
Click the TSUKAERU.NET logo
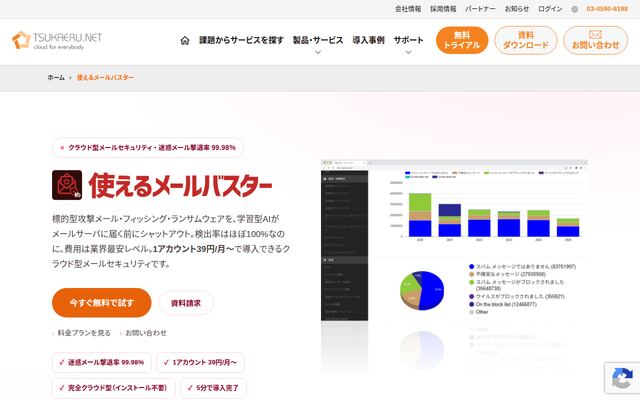[57, 40]
